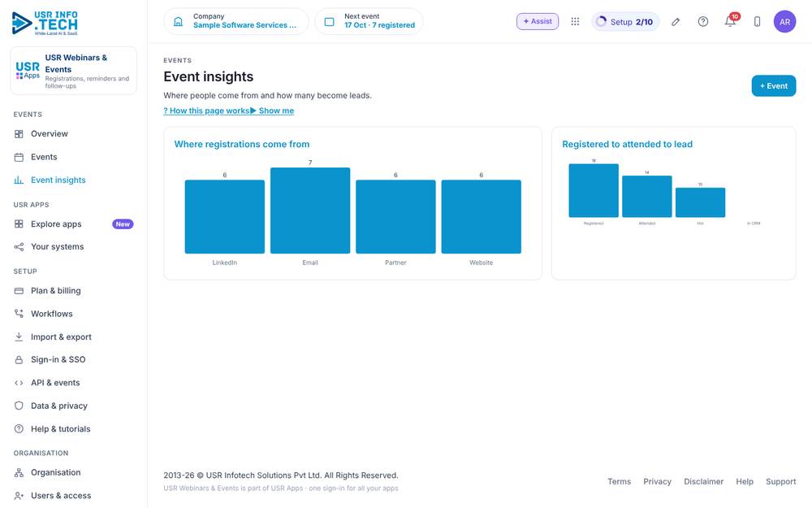The width and height of the screenshot is (812, 508).
Task: Open the Events calendar icon
Action: coord(19,157)
